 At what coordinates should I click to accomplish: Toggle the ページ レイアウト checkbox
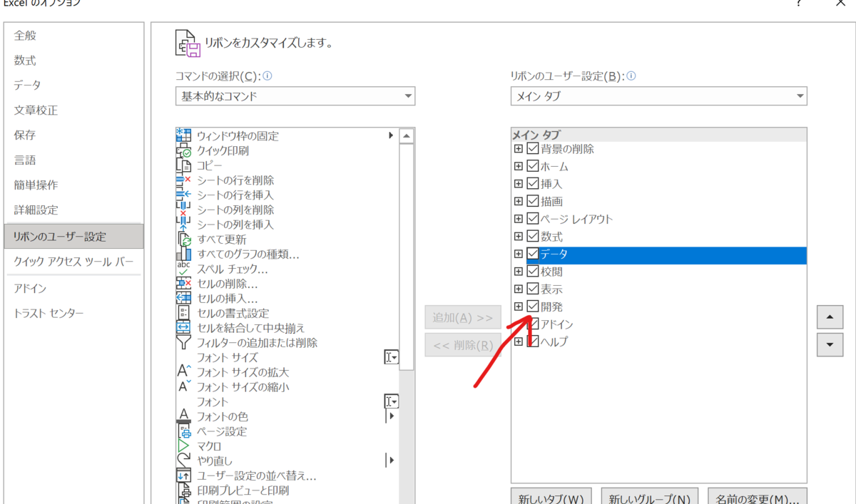tap(532, 219)
